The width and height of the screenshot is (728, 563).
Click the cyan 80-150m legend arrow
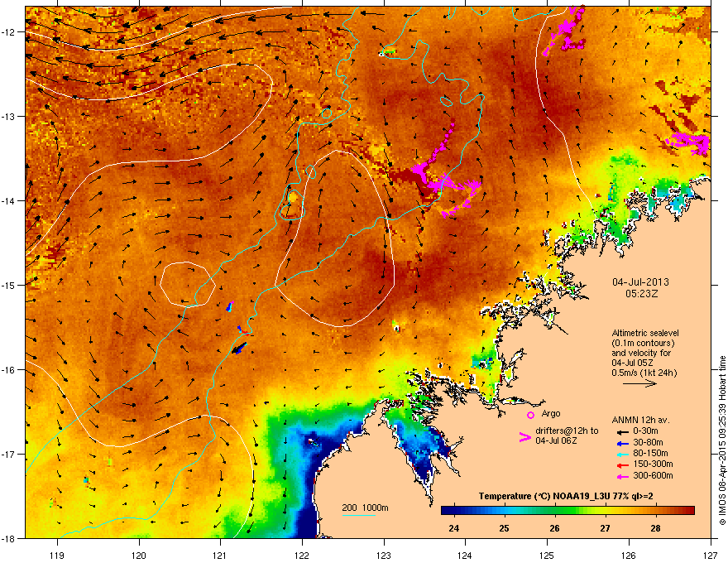[622, 454]
